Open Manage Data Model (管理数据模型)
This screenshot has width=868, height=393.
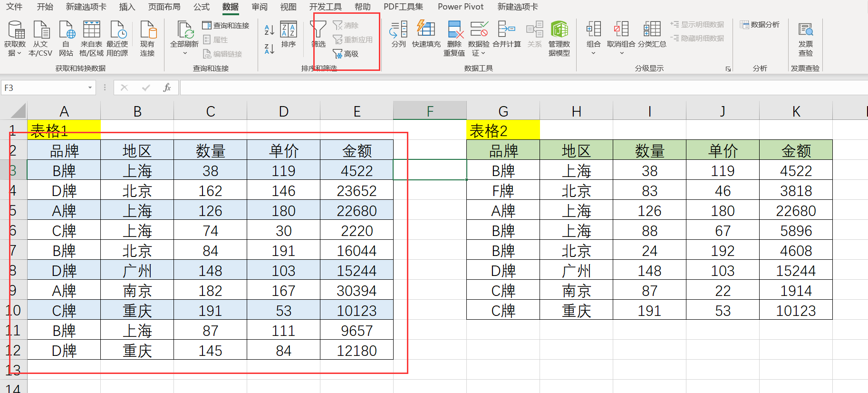click(x=559, y=38)
